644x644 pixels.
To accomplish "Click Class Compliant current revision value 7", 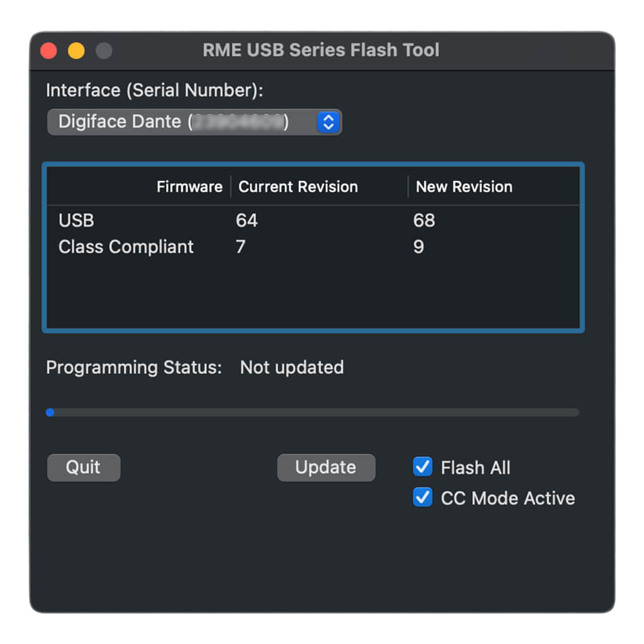I will 240,247.
